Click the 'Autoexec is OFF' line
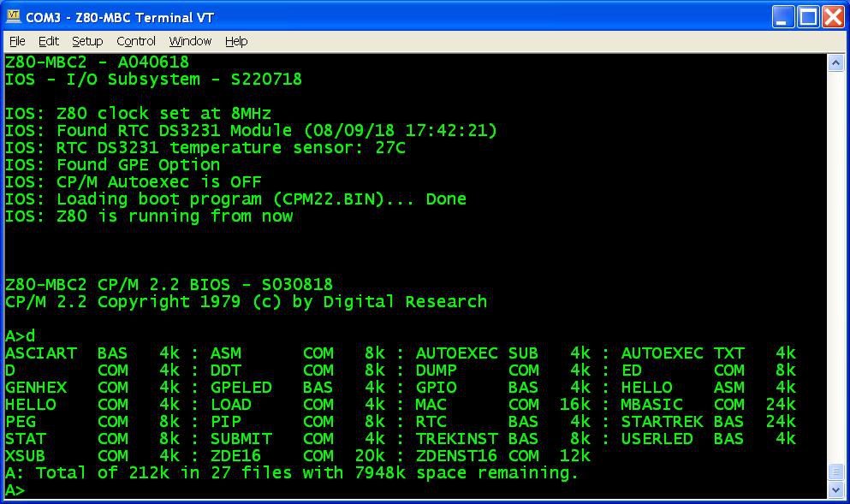This screenshot has width=850, height=504. click(x=134, y=182)
